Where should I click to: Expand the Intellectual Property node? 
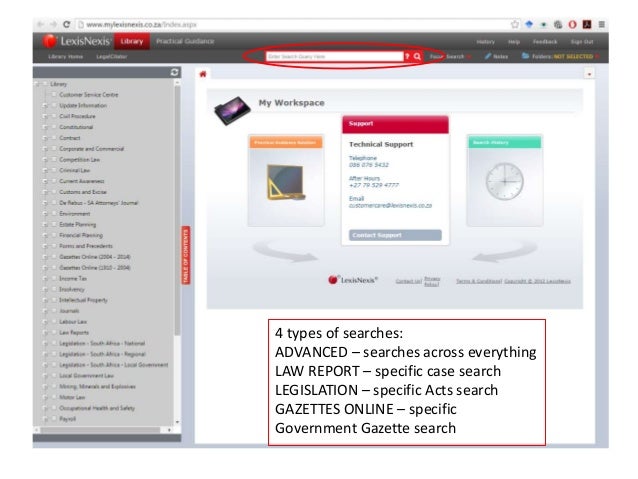point(45,300)
